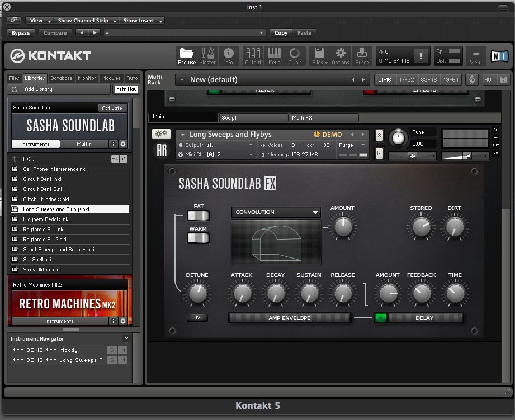Click the DETUNE value field showing 12

(197, 318)
